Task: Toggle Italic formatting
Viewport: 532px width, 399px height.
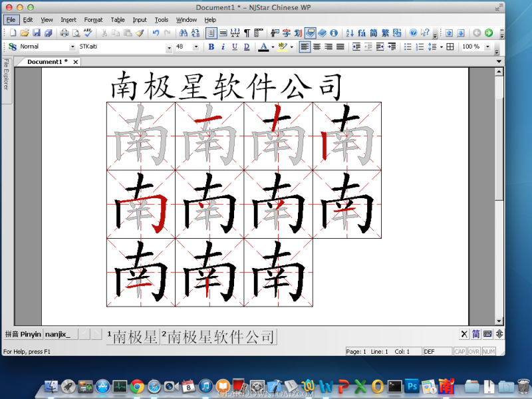Action: (x=223, y=47)
